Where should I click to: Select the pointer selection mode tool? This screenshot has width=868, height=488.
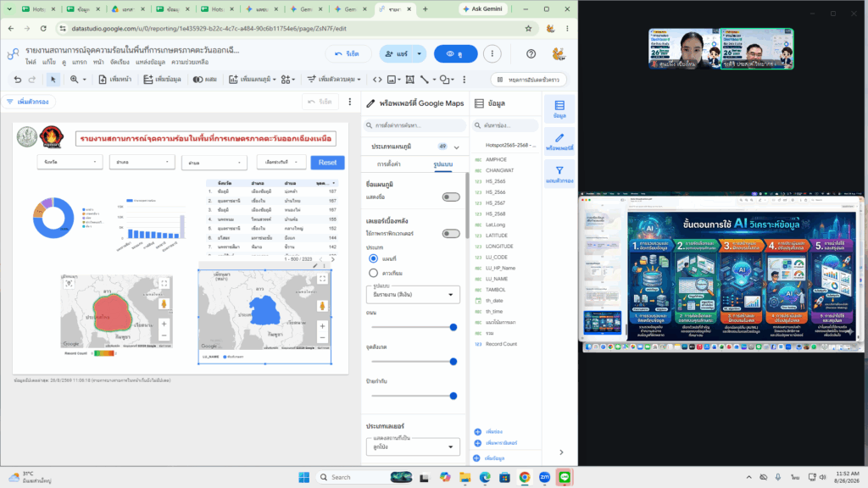[53, 80]
